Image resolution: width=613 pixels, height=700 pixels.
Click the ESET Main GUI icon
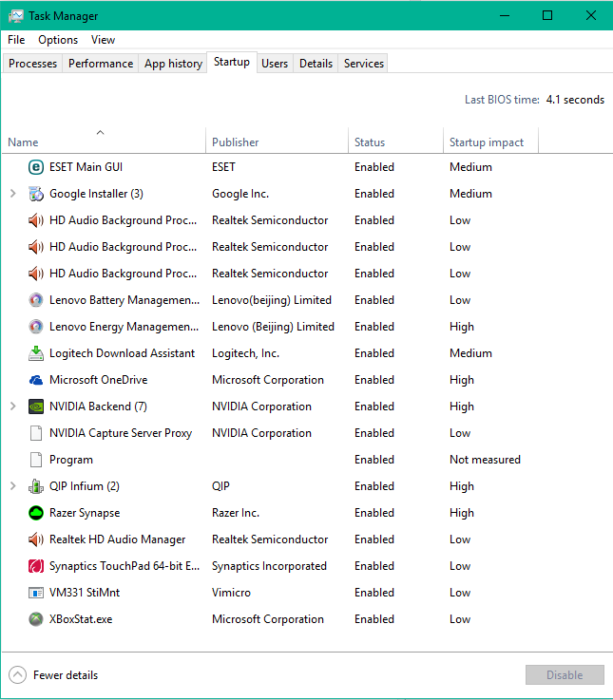[x=36, y=167]
